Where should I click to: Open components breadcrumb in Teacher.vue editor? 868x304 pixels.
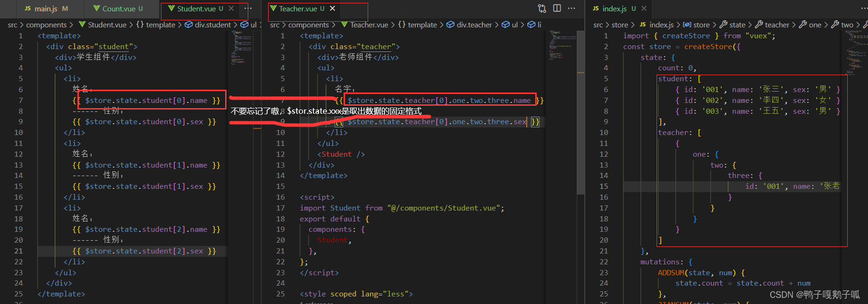click(309, 25)
